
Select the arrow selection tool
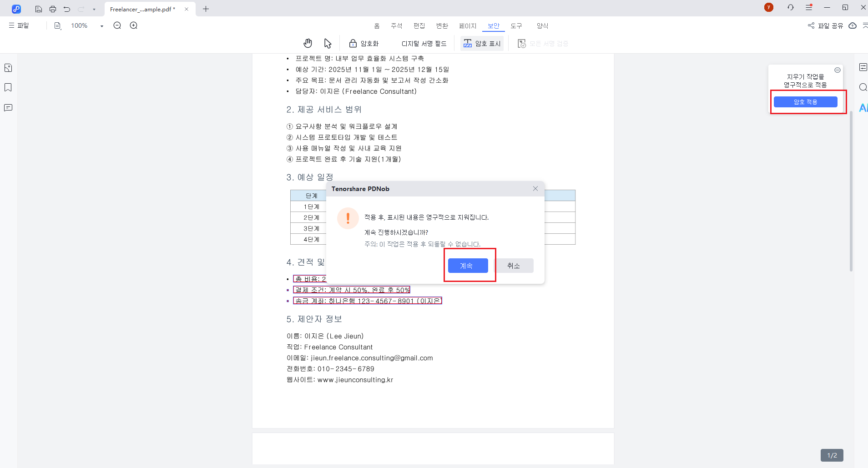coord(328,43)
